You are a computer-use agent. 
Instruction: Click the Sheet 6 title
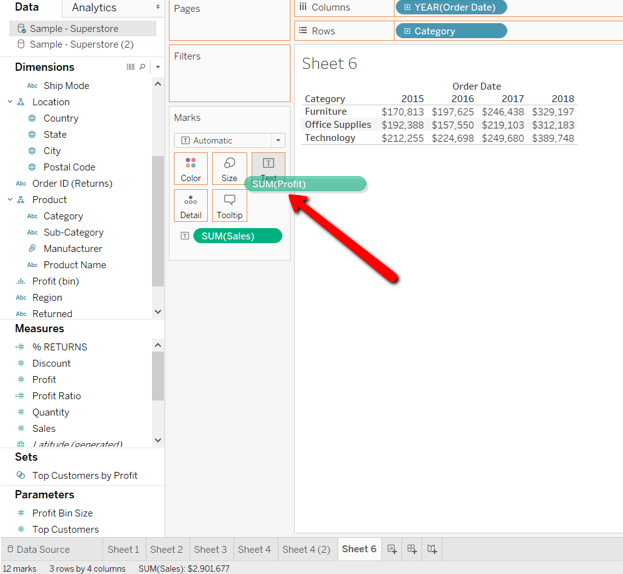click(329, 64)
